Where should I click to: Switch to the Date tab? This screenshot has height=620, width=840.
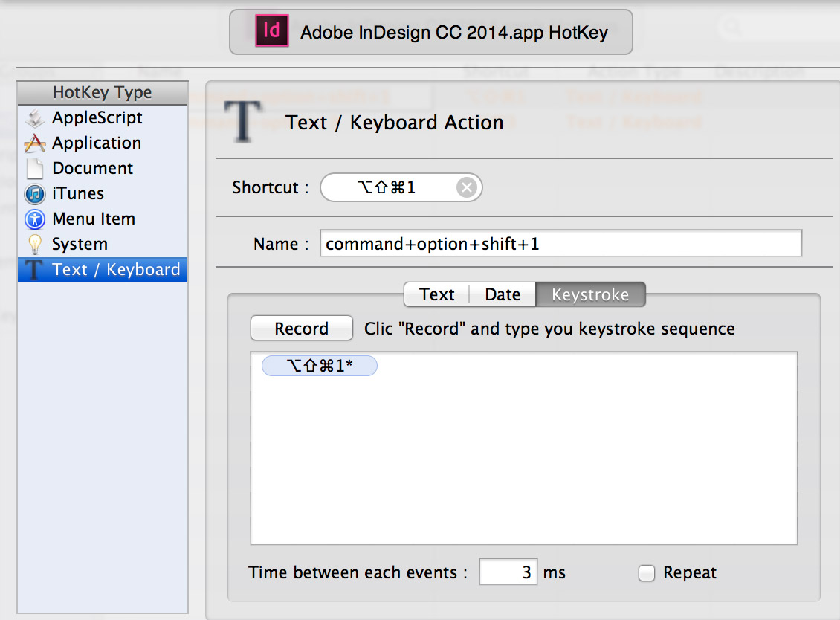(503, 294)
